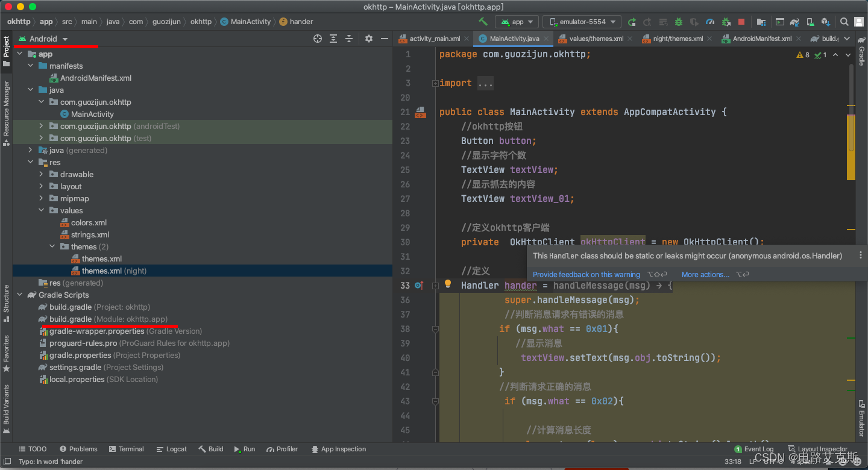Toggle the Structure tool window

6,299
